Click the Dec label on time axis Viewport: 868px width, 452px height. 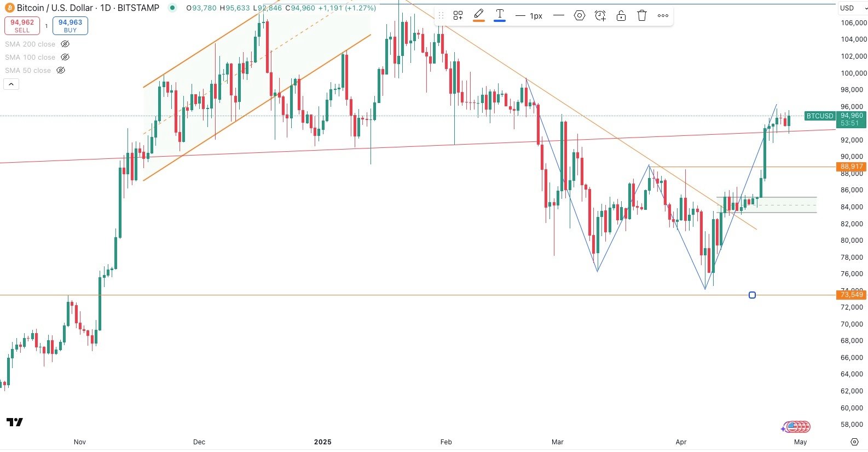pyautogui.click(x=199, y=442)
